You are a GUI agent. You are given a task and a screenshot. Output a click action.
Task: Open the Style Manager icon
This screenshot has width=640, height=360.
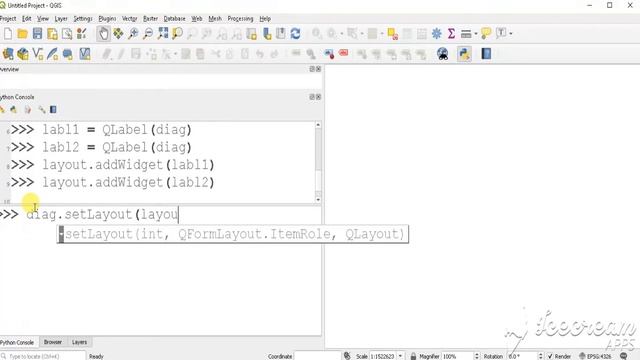82,33
